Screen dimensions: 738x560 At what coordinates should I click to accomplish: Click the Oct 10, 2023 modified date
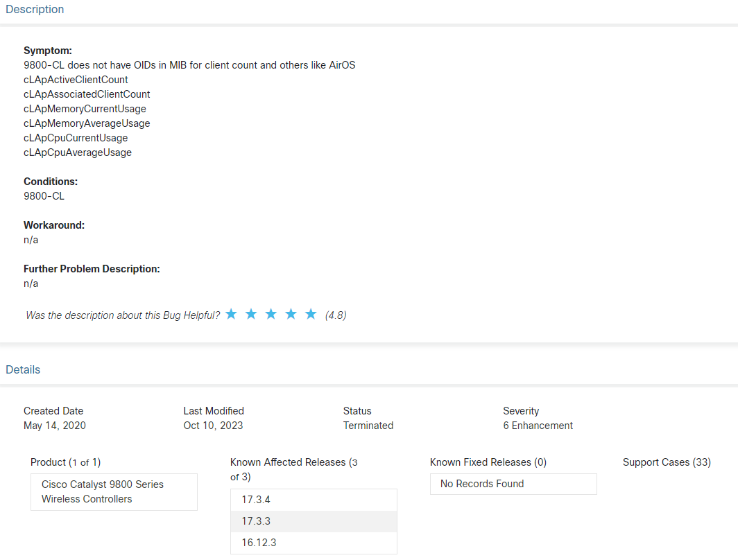click(213, 426)
